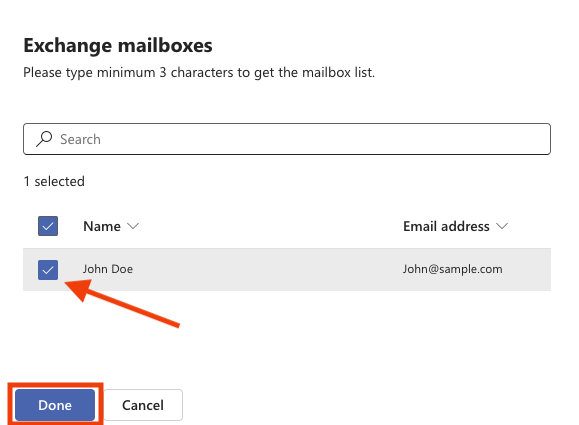Click the Exchange mailboxes heading
The width and height of the screenshot is (579, 425).
[118, 45]
